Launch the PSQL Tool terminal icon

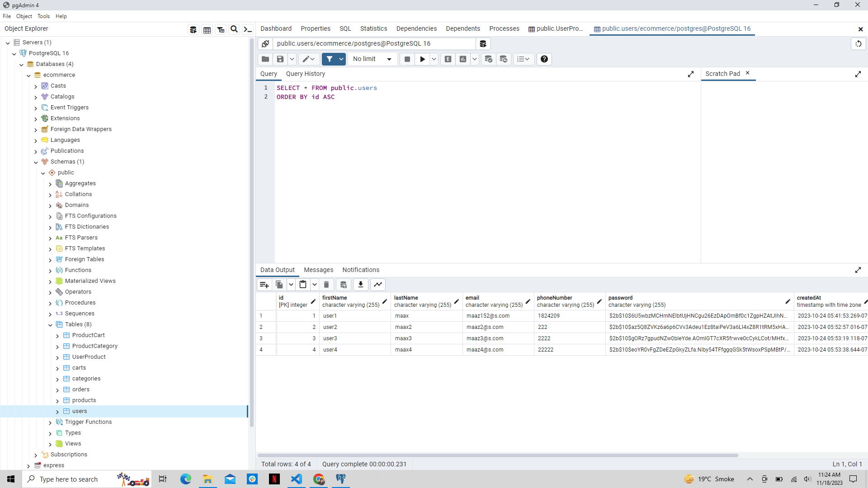(248, 30)
